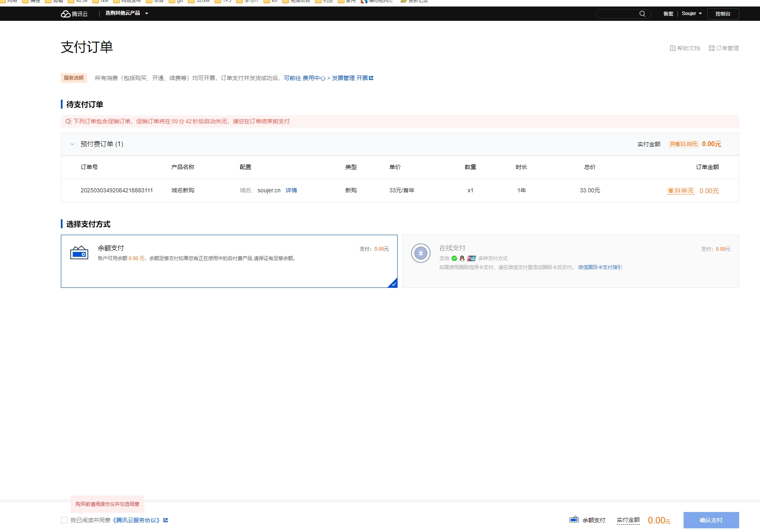Click the search magnifier icon in header
The image size is (760, 532).
click(x=642, y=14)
